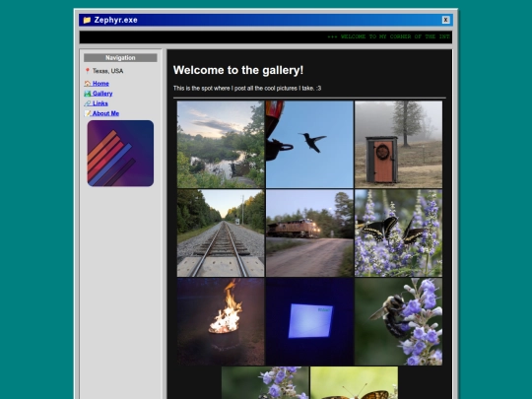Image resolution: width=532 pixels, height=399 pixels.
Task: Open the glowing blue screen photo
Action: pos(309,321)
